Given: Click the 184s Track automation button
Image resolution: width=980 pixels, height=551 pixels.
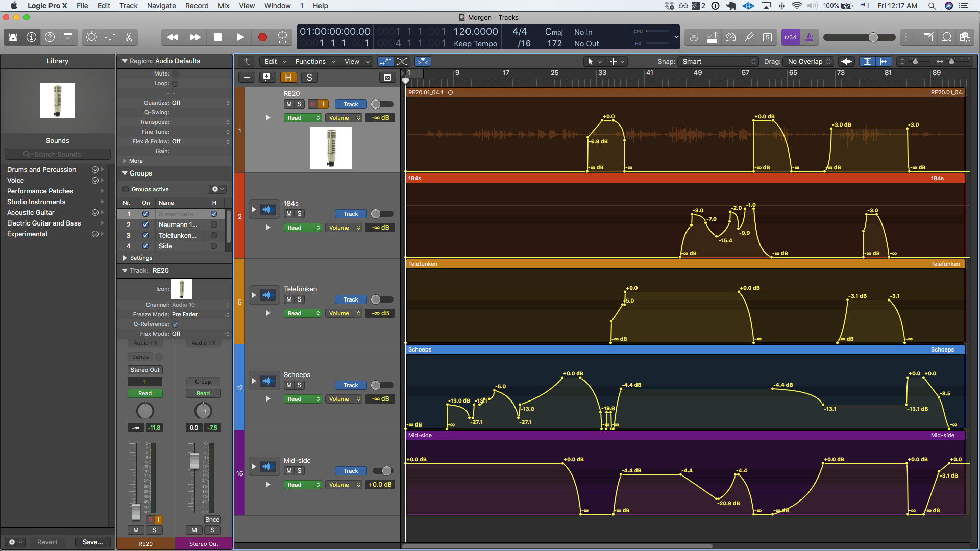Looking at the screenshot, I should point(351,214).
